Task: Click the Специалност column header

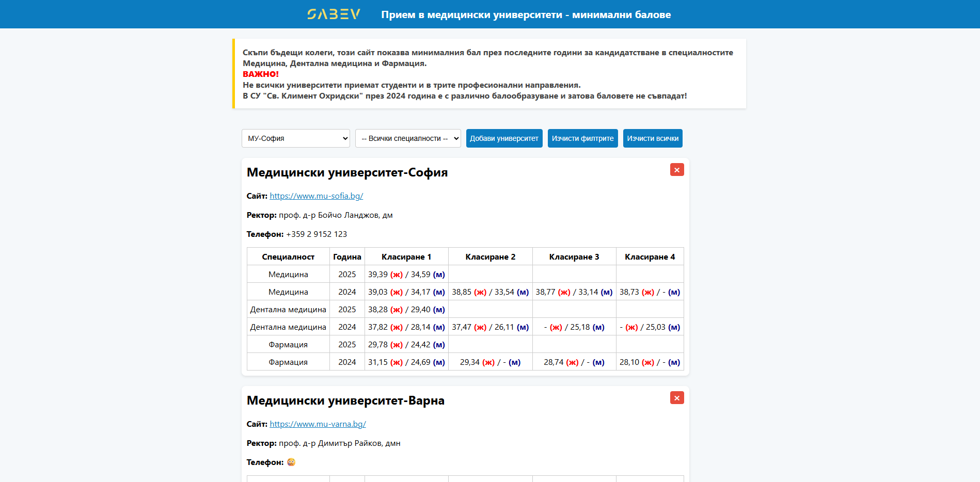Action: tap(288, 257)
